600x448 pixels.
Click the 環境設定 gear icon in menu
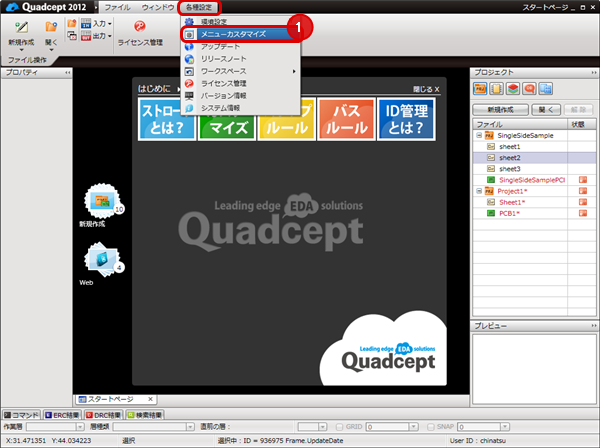point(189,21)
